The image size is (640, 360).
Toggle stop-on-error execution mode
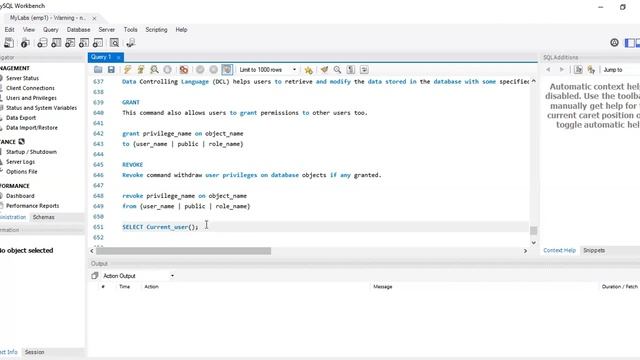point(184,70)
